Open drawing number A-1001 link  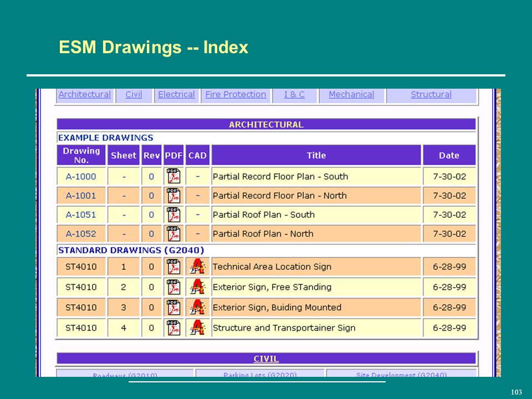[81, 196]
